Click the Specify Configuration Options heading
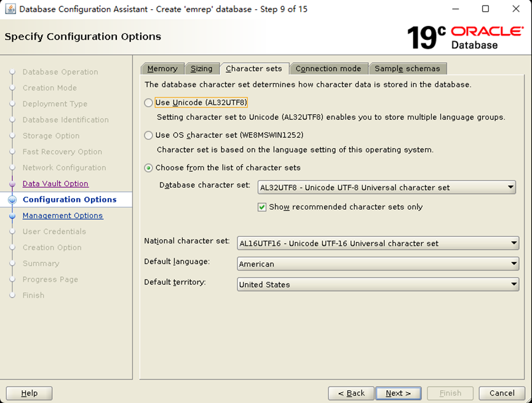This screenshot has height=403, width=532. (83, 37)
